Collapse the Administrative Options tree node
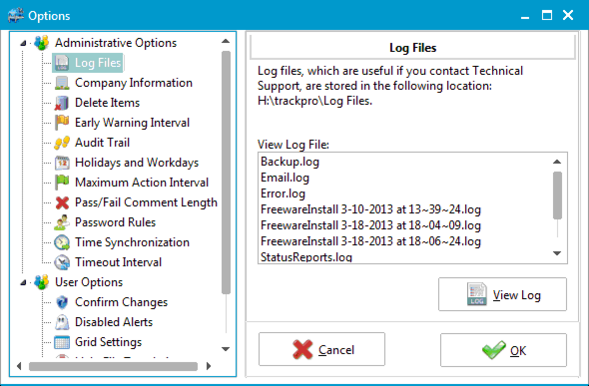This screenshot has width=589, height=386. pos(23,43)
